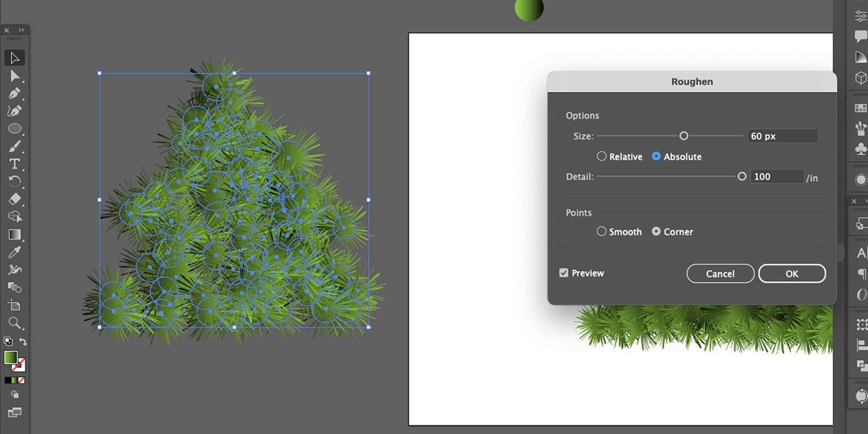Select the Zoom magnifier tool
The height and width of the screenshot is (434, 868).
[x=14, y=323]
